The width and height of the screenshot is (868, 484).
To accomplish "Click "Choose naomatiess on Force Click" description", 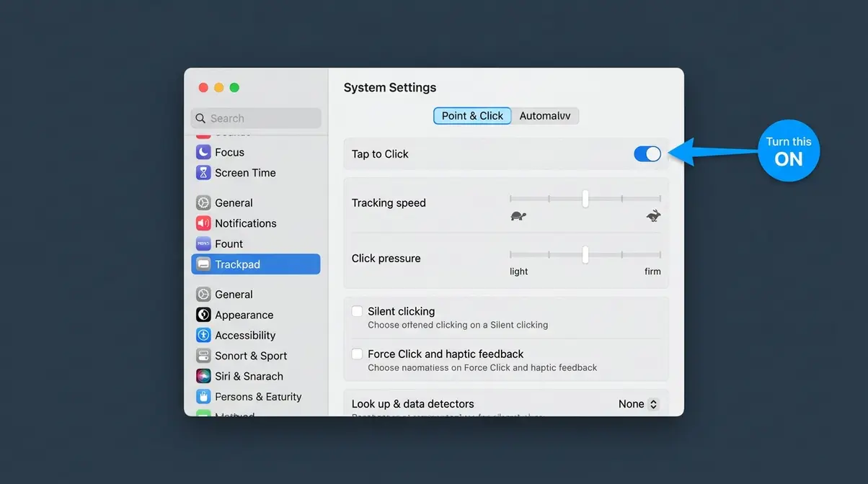I will click(x=482, y=367).
